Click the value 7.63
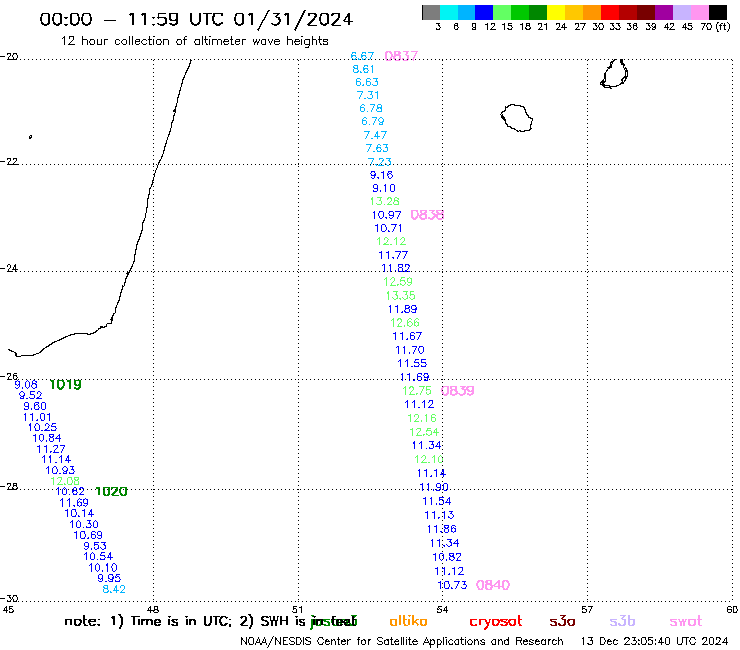 pos(377,148)
